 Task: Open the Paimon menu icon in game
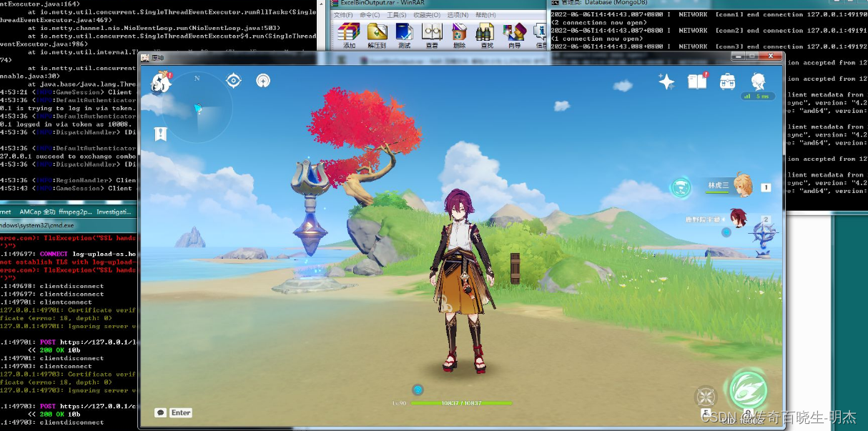point(161,82)
